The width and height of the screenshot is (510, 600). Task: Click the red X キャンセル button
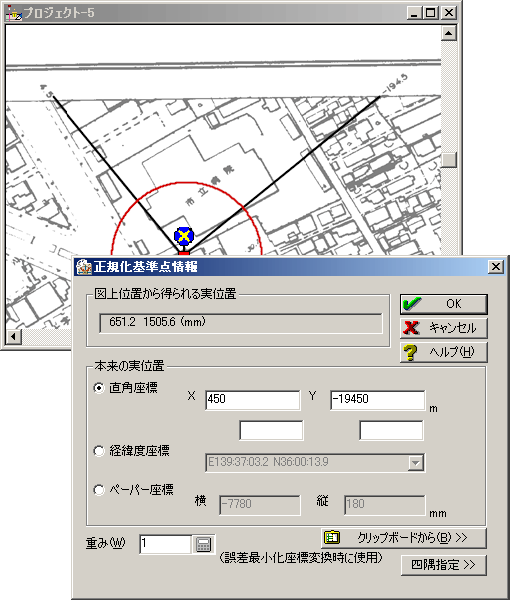click(x=444, y=328)
